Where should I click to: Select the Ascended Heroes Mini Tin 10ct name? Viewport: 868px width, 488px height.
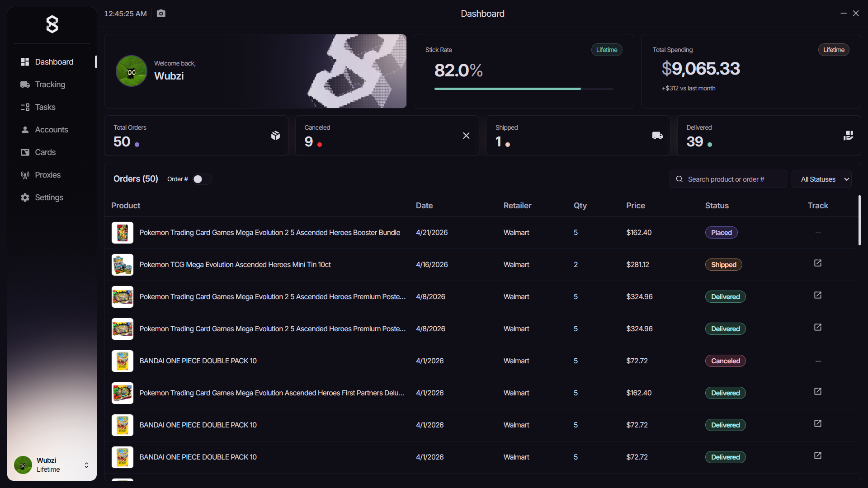point(235,265)
